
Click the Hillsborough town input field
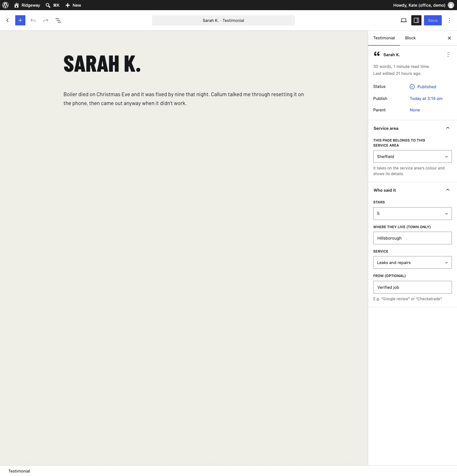pyautogui.click(x=413, y=238)
